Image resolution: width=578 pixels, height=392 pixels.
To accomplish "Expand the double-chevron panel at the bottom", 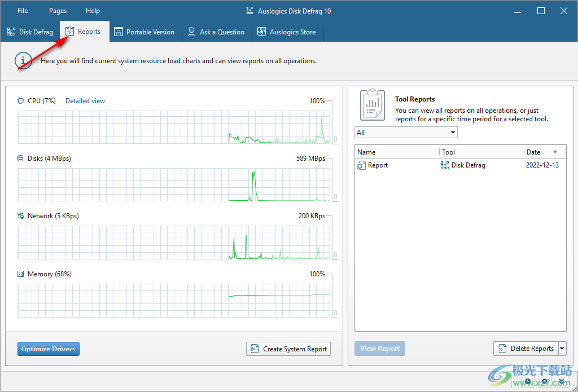I will pyautogui.click(x=561, y=381).
